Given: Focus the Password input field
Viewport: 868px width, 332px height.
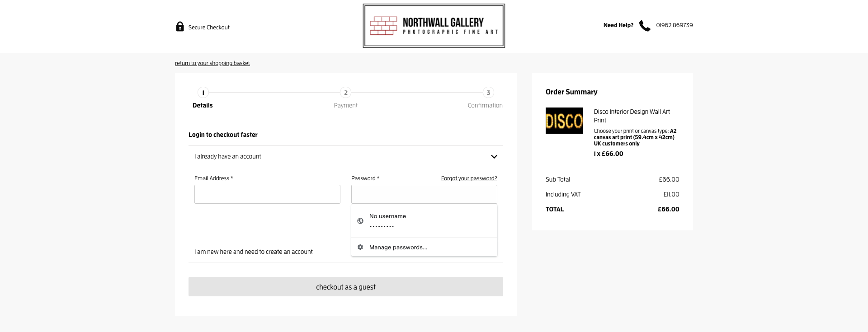Looking at the screenshot, I should click(424, 194).
